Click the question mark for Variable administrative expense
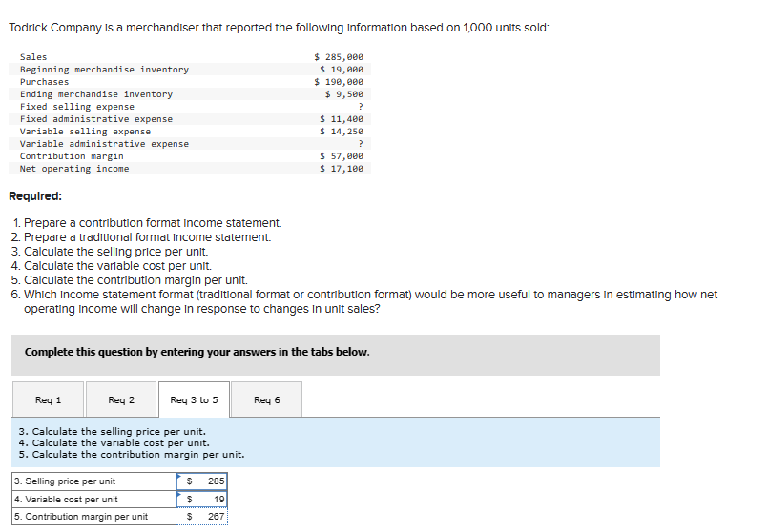Viewport: 768px width, 532px height. [x=361, y=143]
